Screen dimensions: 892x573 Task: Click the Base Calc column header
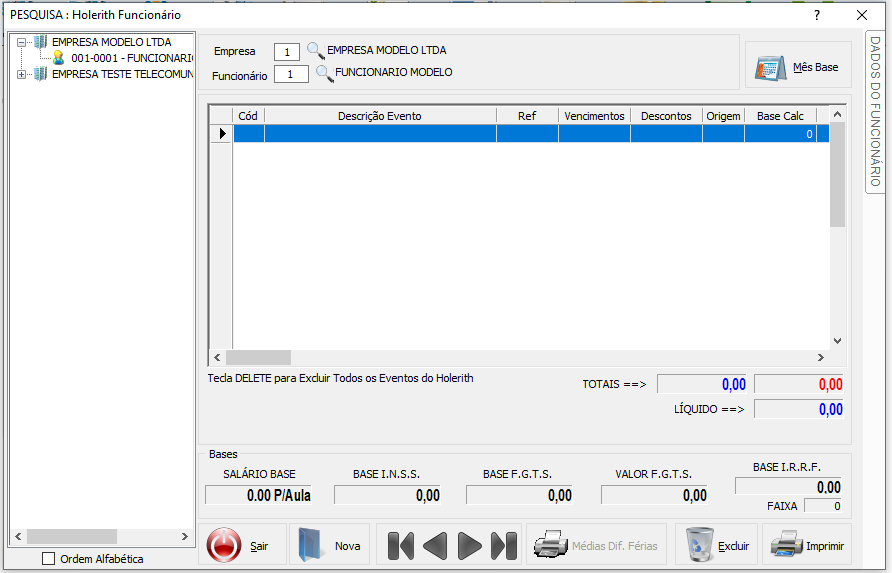point(780,116)
